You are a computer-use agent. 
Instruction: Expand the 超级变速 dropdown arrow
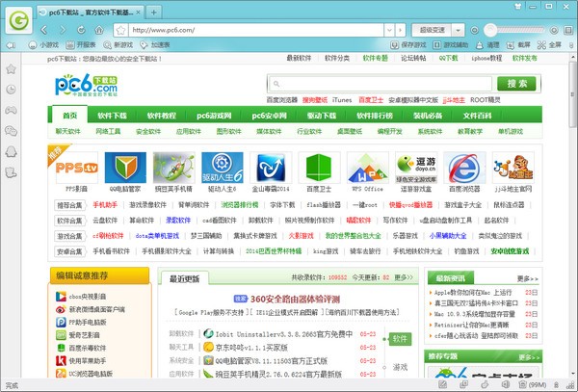click(x=458, y=30)
